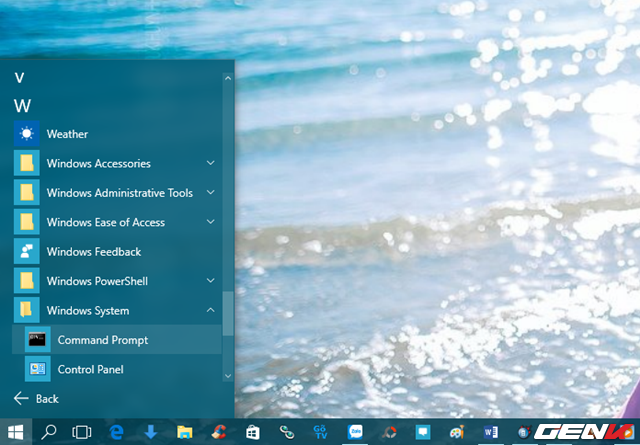Image resolution: width=640 pixels, height=445 pixels.
Task: Open the Store app from the taskbar
Action: [253, 432]
